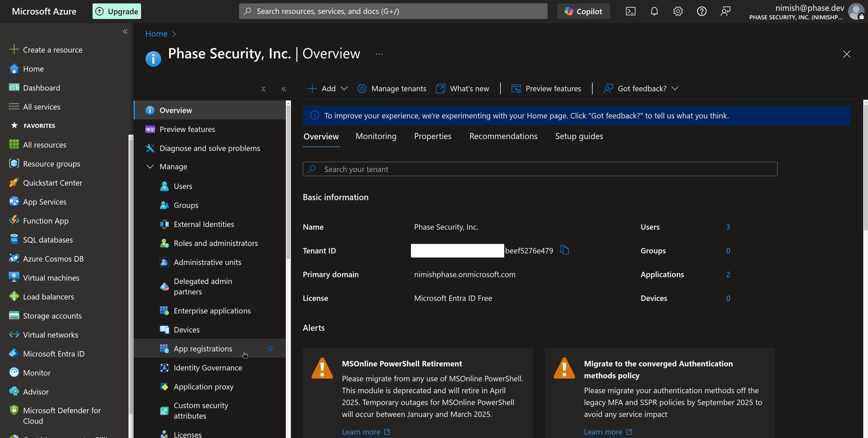The height and width of the screenshot is (438, 868).
Task: Expand the Got feedback dropdown
Action: click(675, 88)
